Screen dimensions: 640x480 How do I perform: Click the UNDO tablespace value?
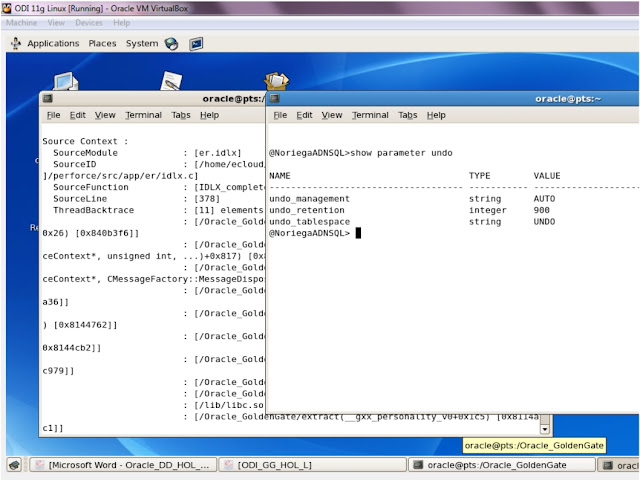click(544, 222)
